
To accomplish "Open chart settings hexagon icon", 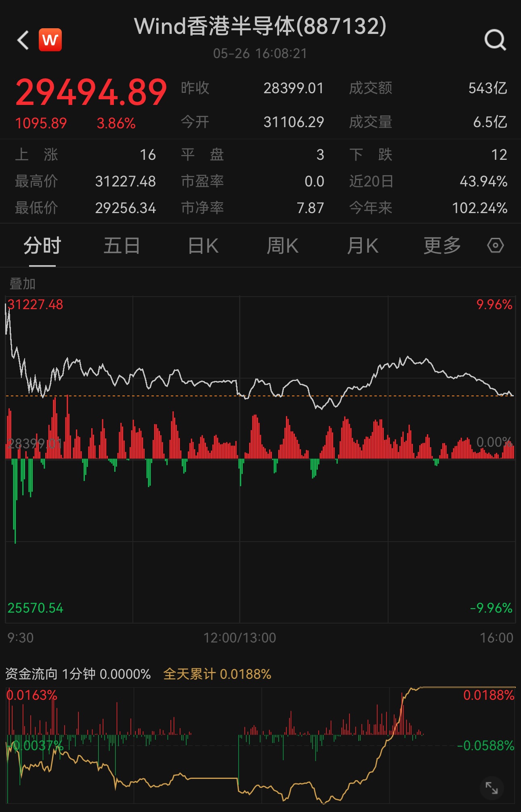I will point(496,245).
